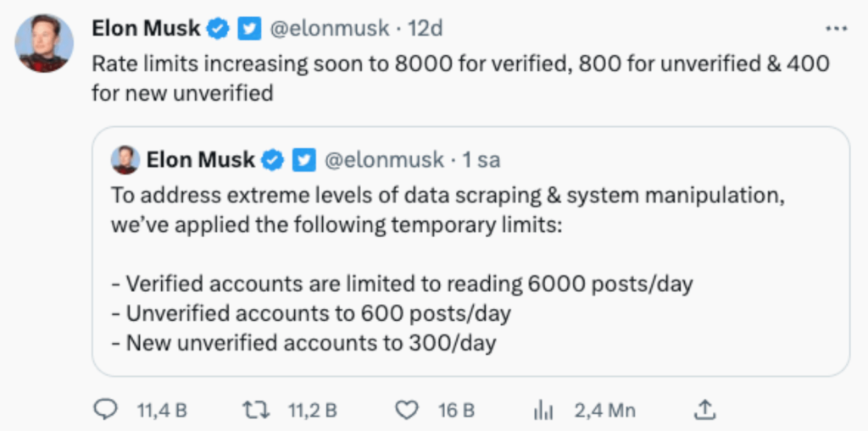Click the 2,4 Mn view count

(604, 411)
